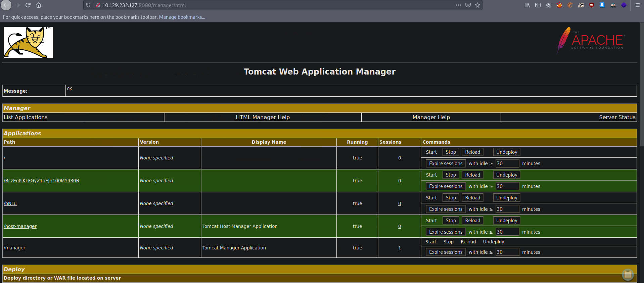Screen dimensions: 644x283
Task: Open the Manage bookmarks link
Action: [x=182, y=17]
